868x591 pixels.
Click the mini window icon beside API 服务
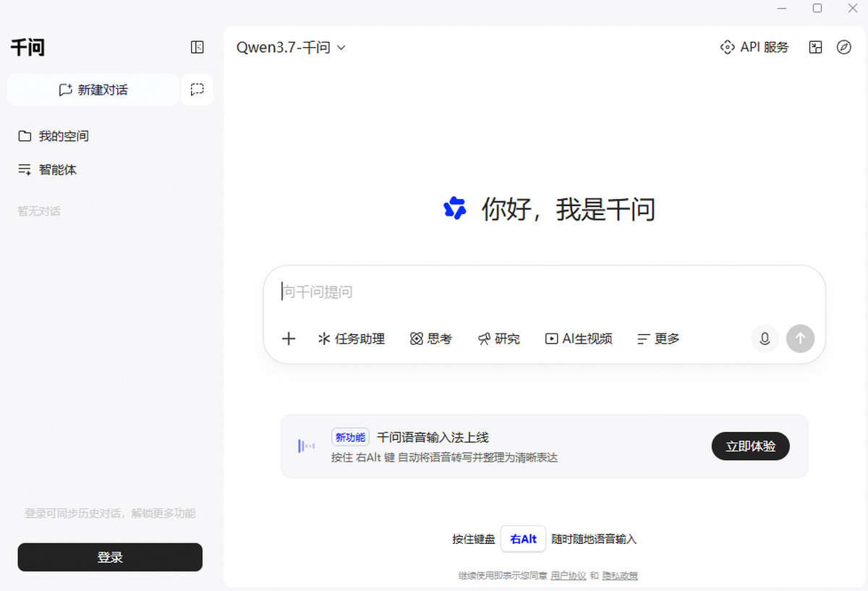[815, 48]
